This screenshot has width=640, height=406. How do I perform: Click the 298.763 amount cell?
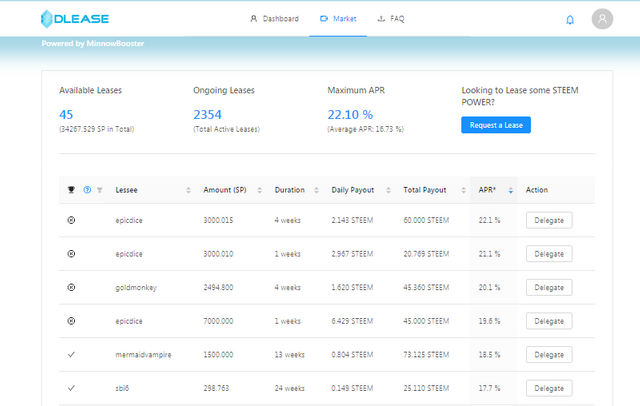216,388
